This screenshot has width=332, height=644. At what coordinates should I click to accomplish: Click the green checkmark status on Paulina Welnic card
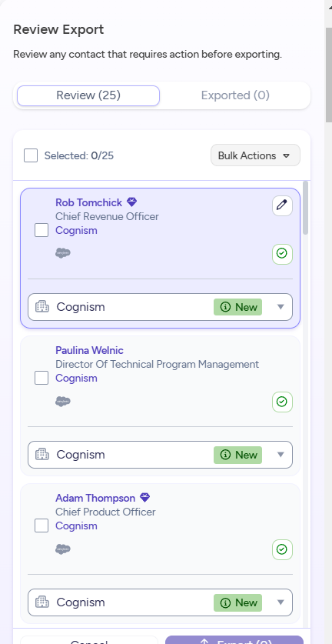click(282, 402)
